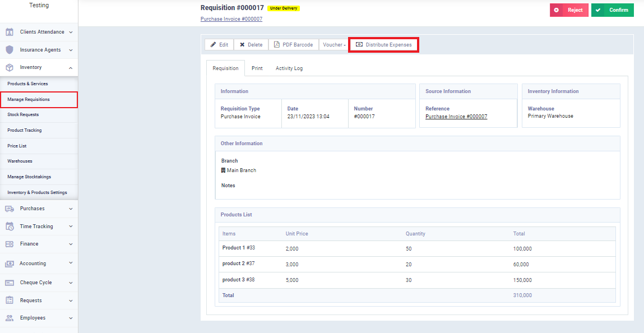Image resolution: width=644 pixels, height=333 pixels.
Task: Click the Purchases truck icon
Action: point(10,209)
